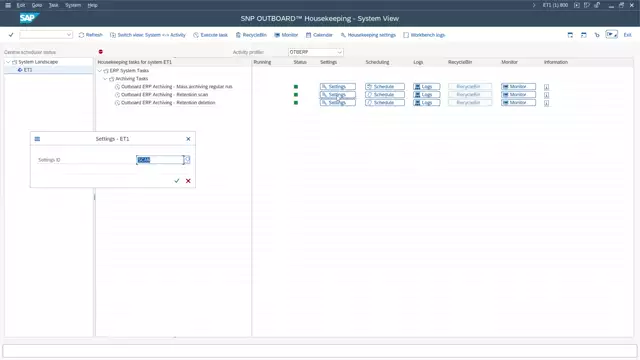
Task: Open the Calendar toolbar item
Action: pos(319,35)
